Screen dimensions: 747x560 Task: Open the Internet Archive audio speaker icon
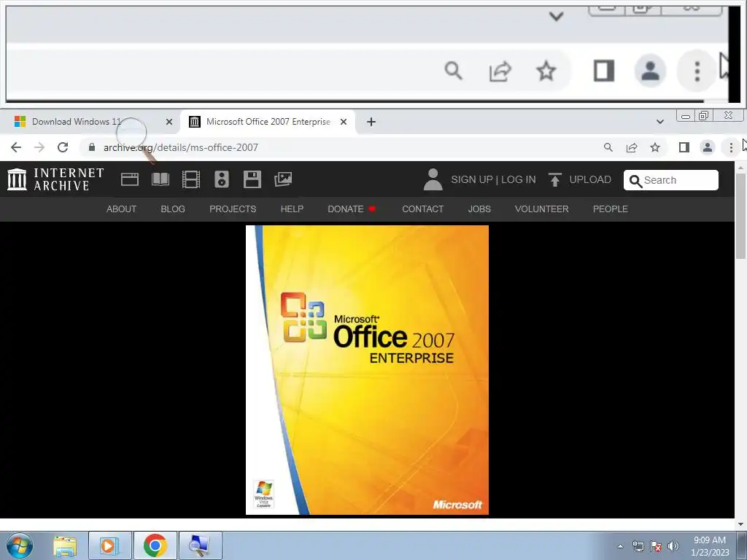[222, 179]
